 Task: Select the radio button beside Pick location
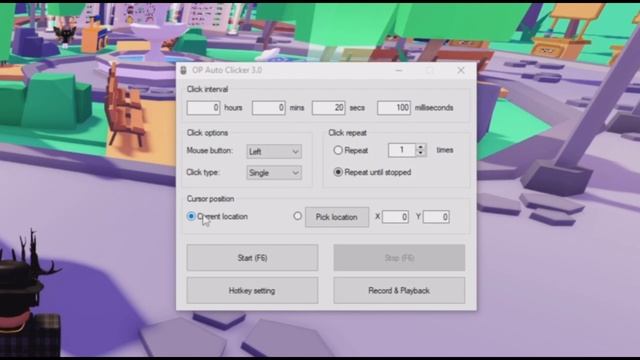298,216
